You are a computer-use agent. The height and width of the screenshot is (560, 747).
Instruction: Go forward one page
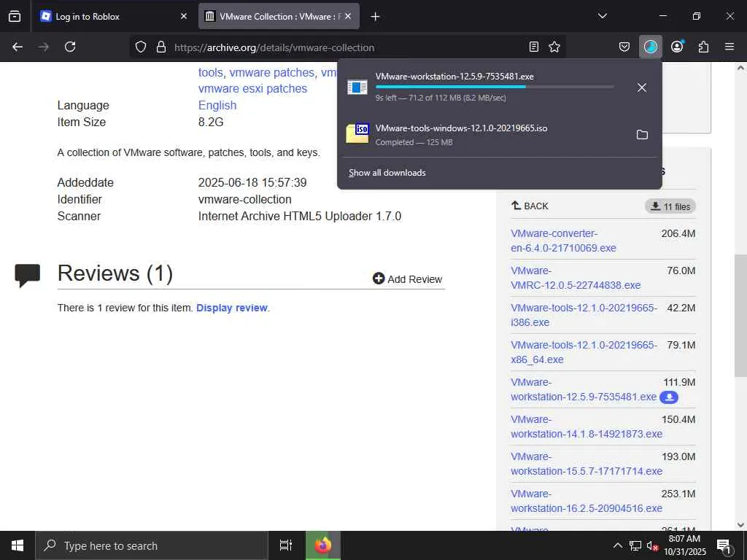tap(43, 47)
